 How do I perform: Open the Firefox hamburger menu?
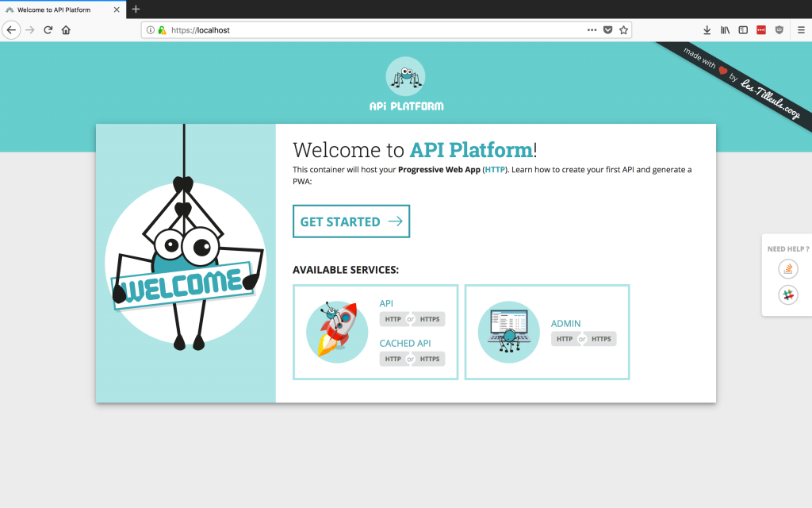pyautogui.click(x=802, y=29)
